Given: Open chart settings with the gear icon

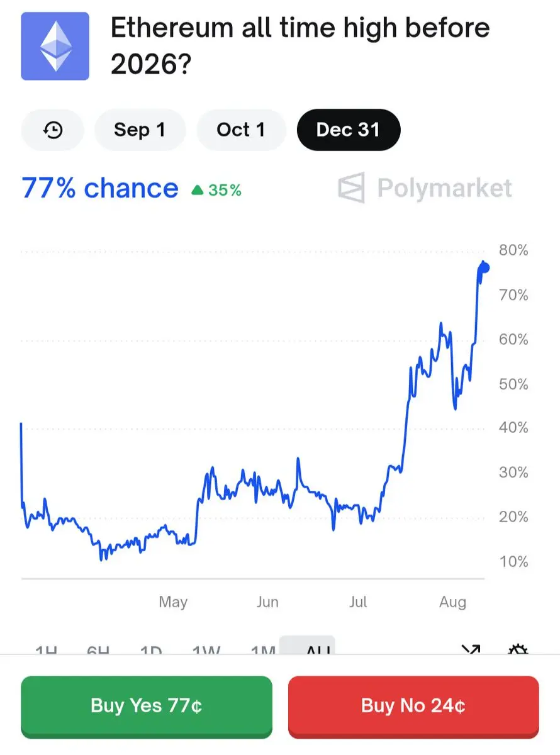Looking at the screenshot, I should 517,649.
